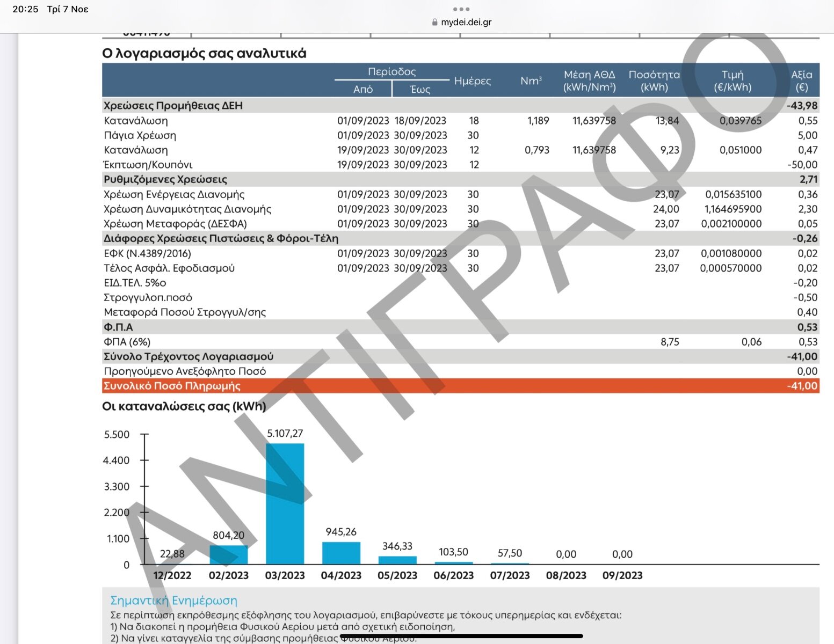Image resolution: width=834 pixels, height=644 pixels.
Task: Select Nm³ value 1,189
Action: pyautogui.click(x=538, y=121)
